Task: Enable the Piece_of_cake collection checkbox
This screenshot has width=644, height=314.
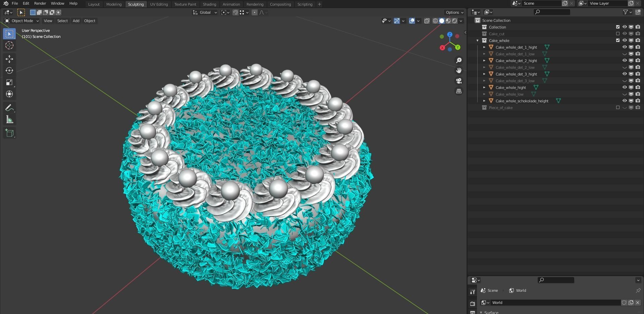Action: pos(618,108)
